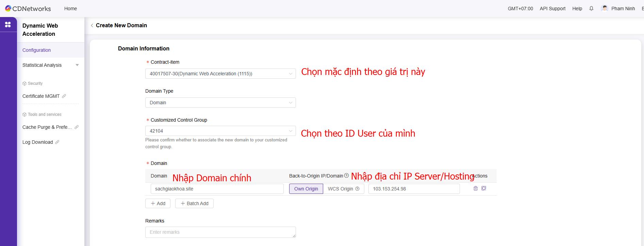Select Own Origin option
This screenshot has height=246, width=644.
306,189
